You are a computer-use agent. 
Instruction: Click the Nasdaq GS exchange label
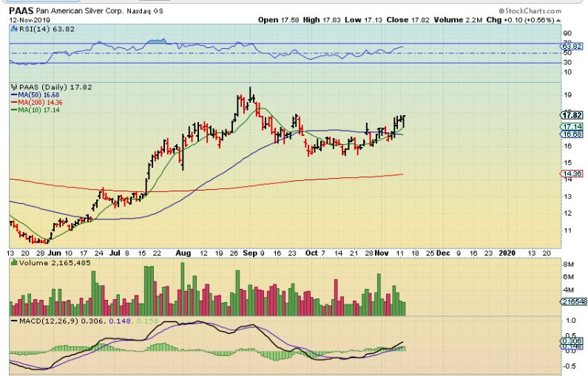click(x=145, y=11)
